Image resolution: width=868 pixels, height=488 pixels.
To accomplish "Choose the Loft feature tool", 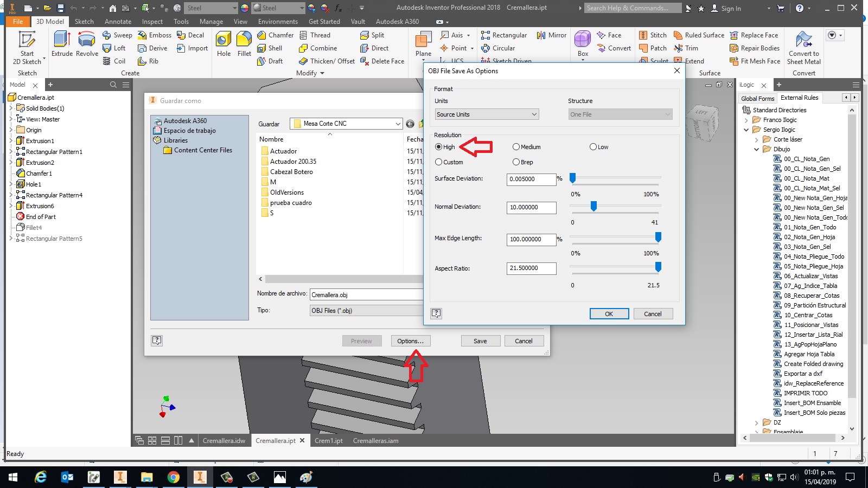I will tap(114, 48).
